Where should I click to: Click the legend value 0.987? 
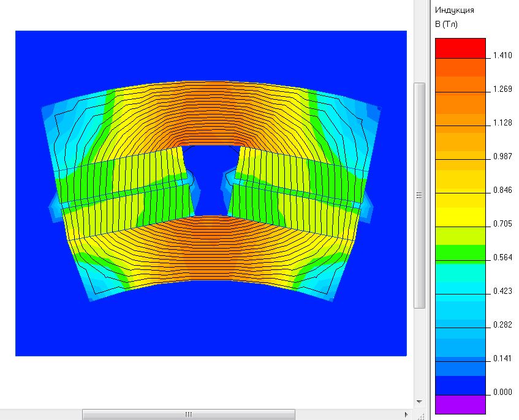tap(502, 156)
